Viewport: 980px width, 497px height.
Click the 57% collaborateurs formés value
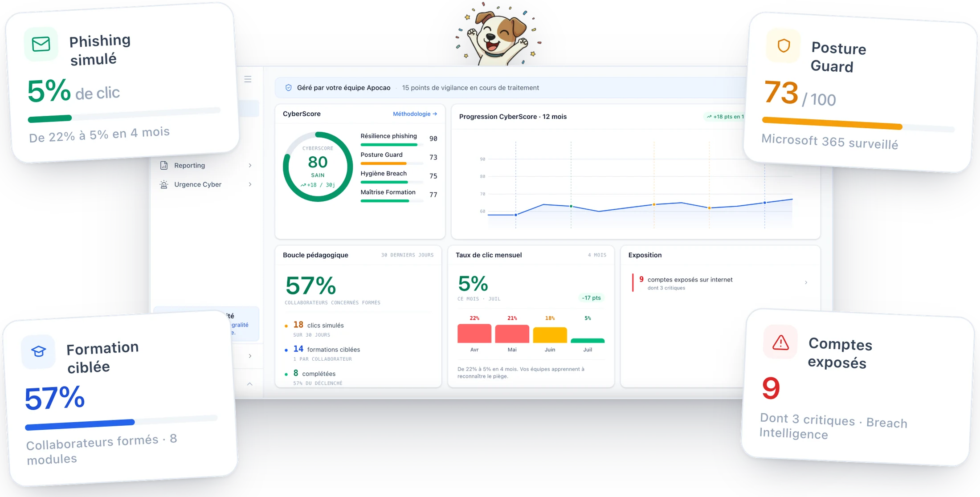[x=310, y=286]
